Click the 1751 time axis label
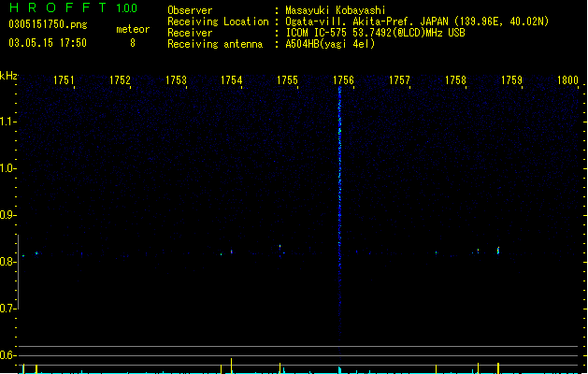588x374 pixels. (64, 79)
